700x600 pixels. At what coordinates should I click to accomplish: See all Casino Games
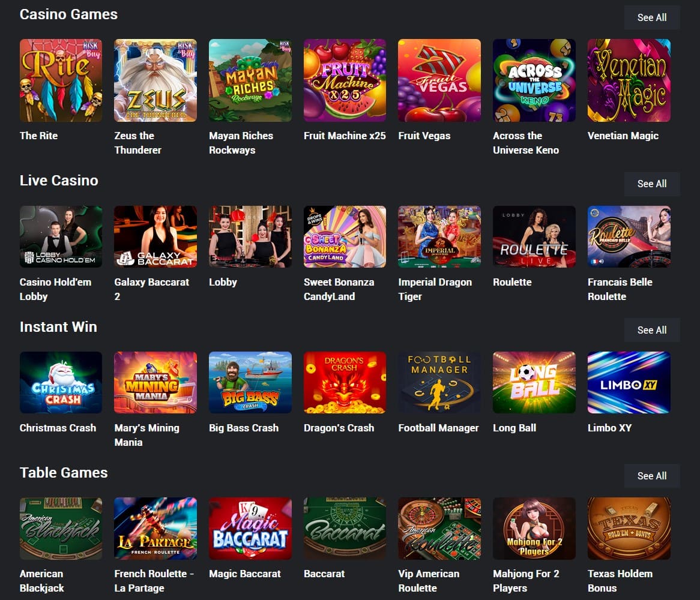coord(652,17)
